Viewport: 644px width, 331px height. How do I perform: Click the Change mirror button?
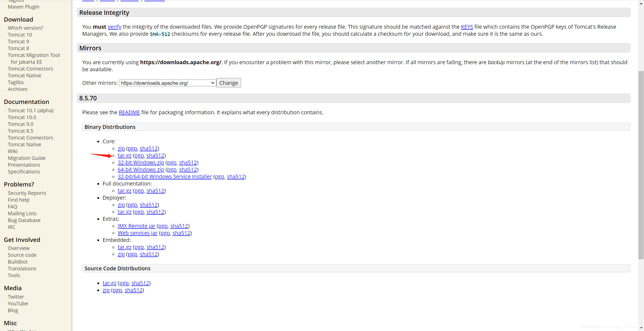point(228,83)
